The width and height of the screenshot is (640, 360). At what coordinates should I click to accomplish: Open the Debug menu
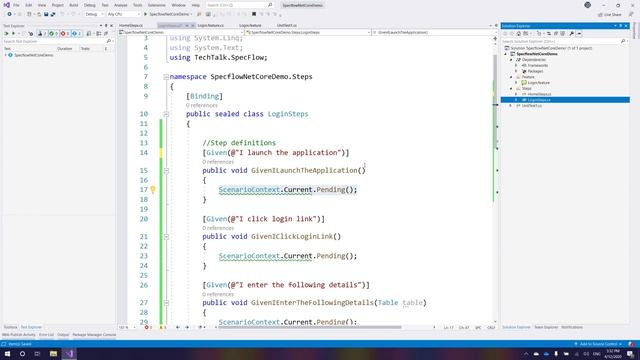(x=89, y=5)
